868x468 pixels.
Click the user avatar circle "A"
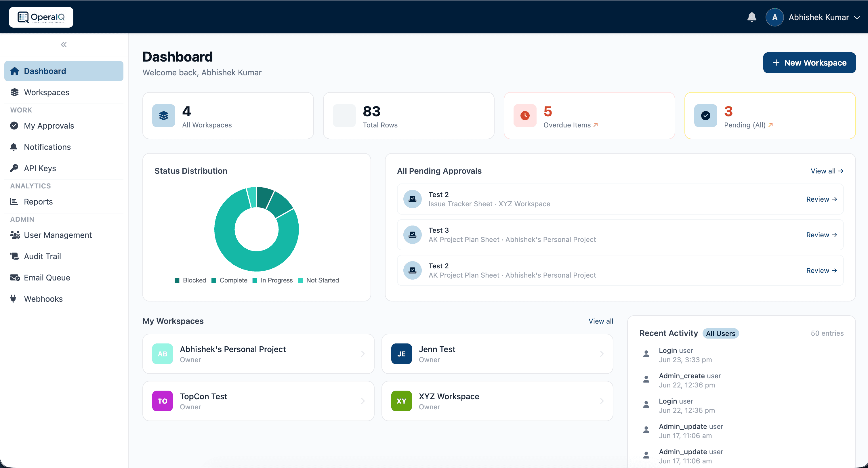[x=774, y=17]
